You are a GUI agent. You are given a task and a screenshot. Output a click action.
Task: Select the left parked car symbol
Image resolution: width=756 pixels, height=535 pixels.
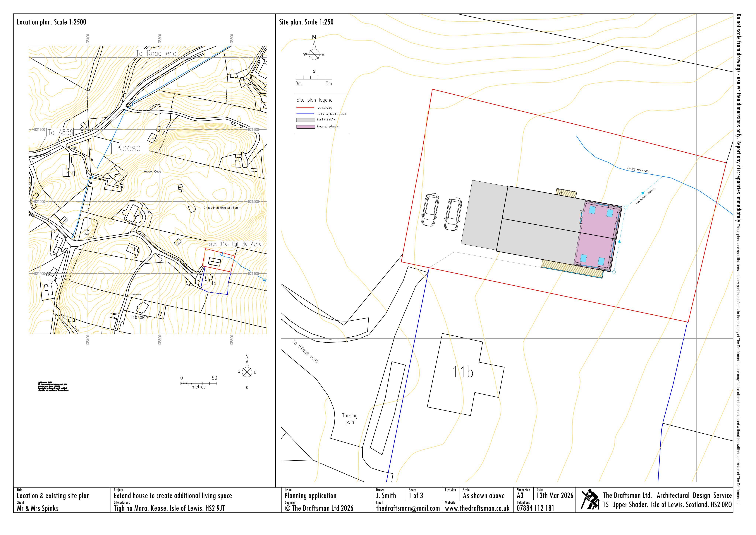[x=431, y=210]
